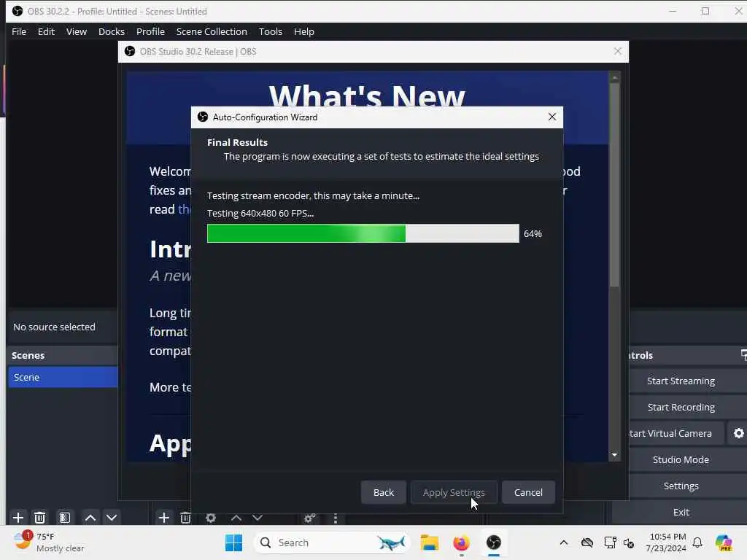
Task: Click the muted volume tray icon
Action: tap(628, 542)
